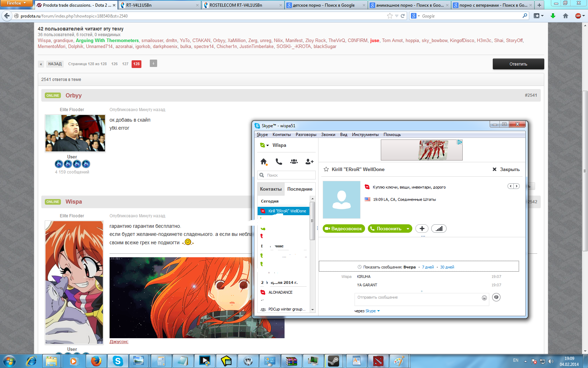The image size is (588, 368).
Task: Expand the status dropdown next to Wispa
Action: (267, 145)
